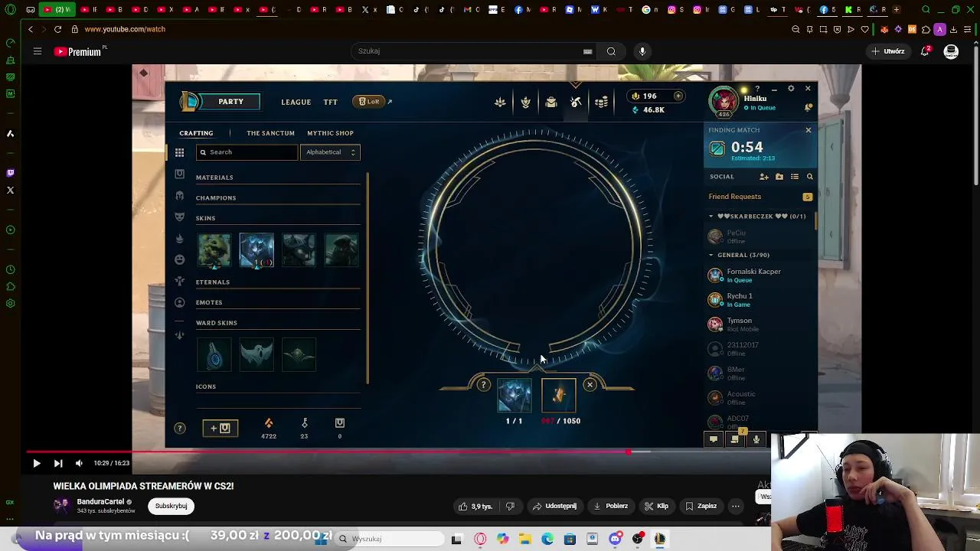Open the challenges crest icon
Image resolution: width=980 pixels, height=551 pixels.
pyautogui.click(x=525, y=102)
